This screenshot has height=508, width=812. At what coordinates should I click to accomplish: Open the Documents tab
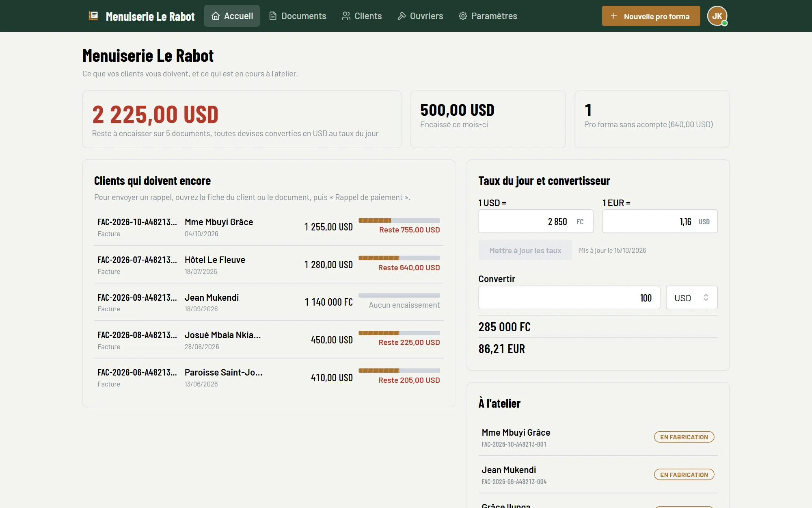pos(298,16)
